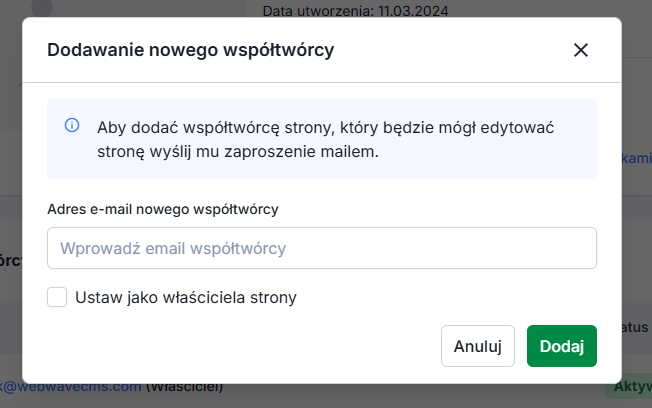Focus the collaborator email input field

tap(322, 248)
